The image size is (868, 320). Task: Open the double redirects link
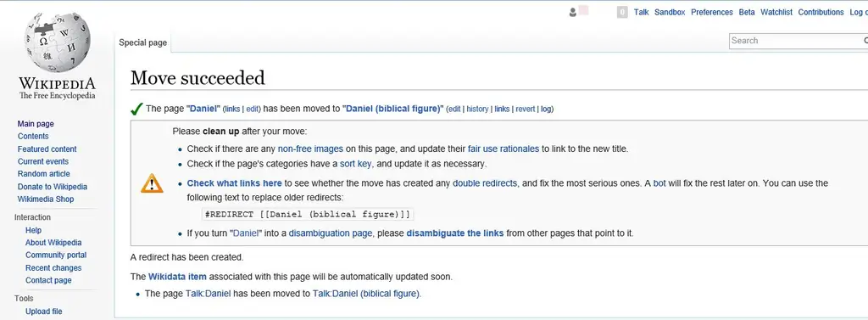coord(485,183)
